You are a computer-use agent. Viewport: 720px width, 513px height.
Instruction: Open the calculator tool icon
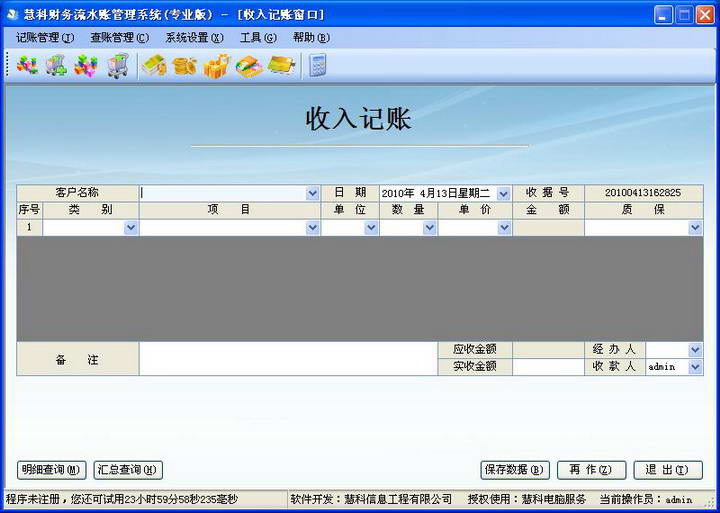pyautogui.click(x=317, y=66)
